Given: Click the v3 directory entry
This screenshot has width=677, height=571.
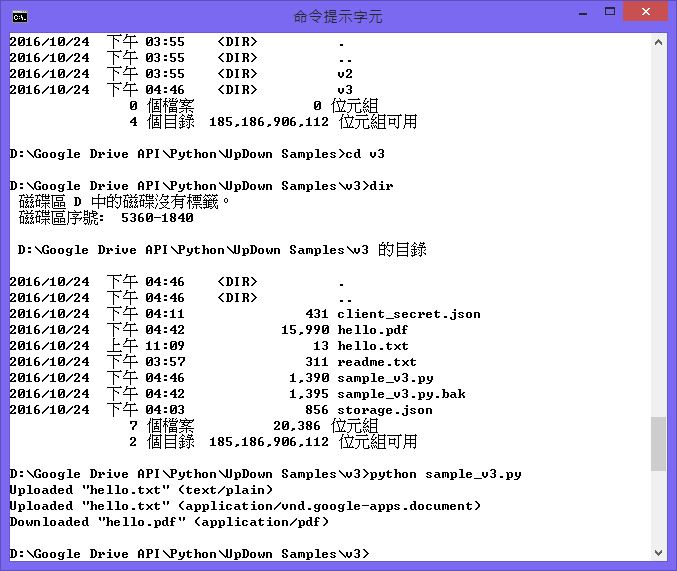Looking at the screenshot, I should coord(345,90).
